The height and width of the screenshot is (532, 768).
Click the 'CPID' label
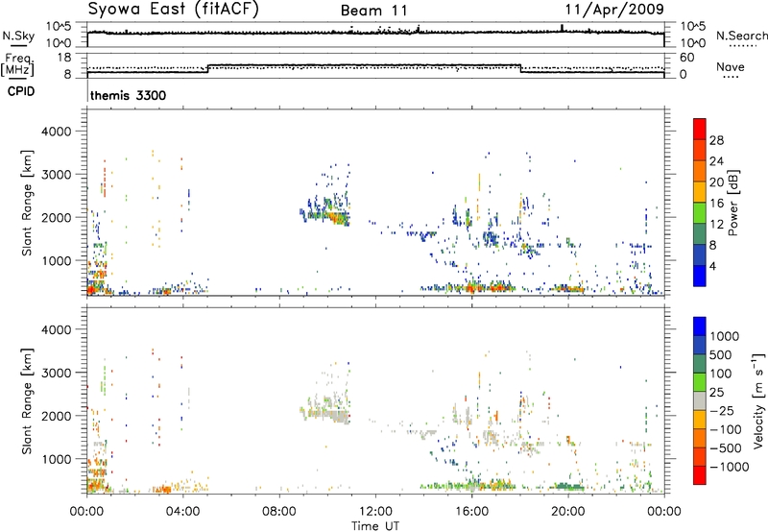tap(20, 91)
